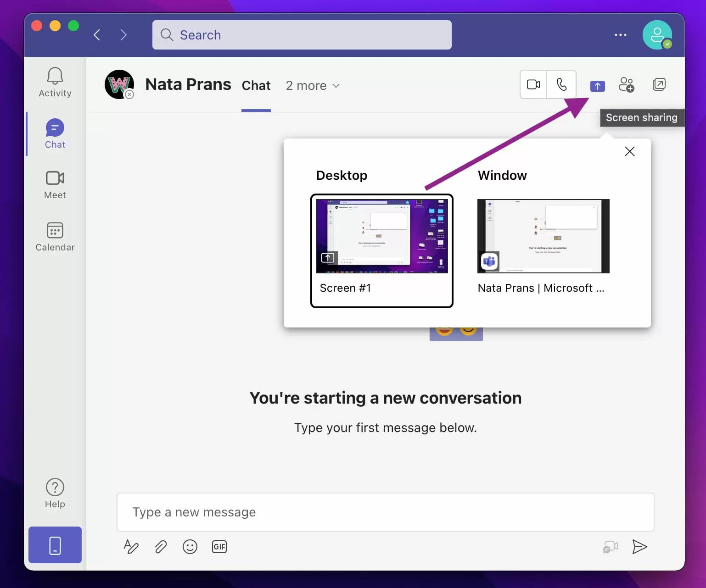Open Activity in the sidebar
Image resolution: width=706 pixels, height=588 pixels.
pos(55,83)
